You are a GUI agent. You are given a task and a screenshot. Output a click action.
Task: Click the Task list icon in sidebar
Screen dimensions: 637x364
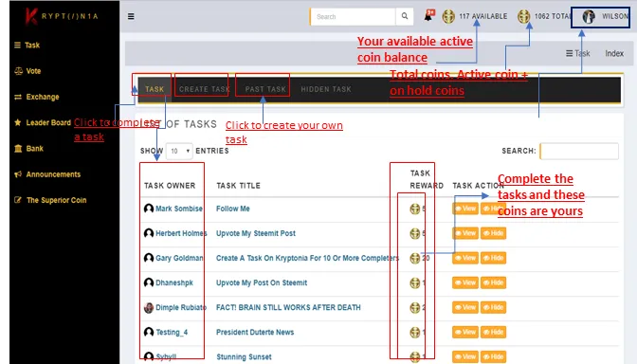[17, 45]
